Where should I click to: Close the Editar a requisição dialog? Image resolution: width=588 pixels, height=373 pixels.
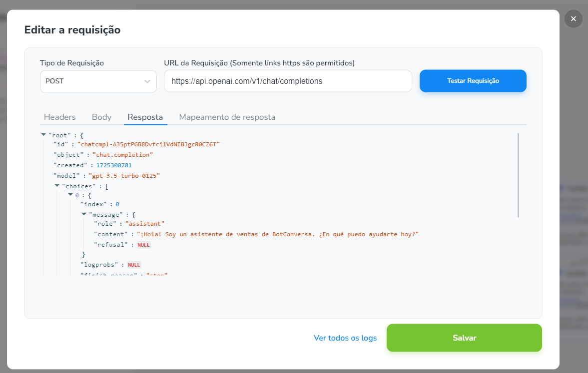573,19
